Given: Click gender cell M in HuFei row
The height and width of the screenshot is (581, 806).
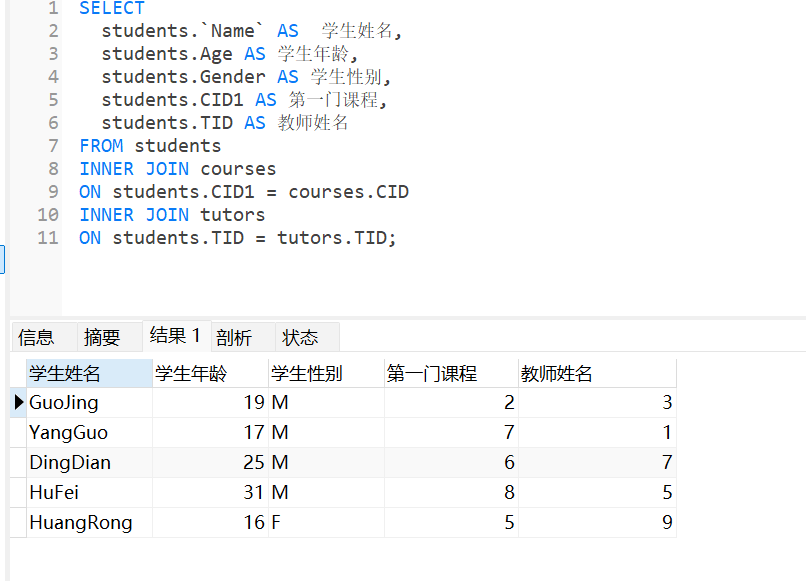Looking at the screenshot, I should (x=326, y=493).
